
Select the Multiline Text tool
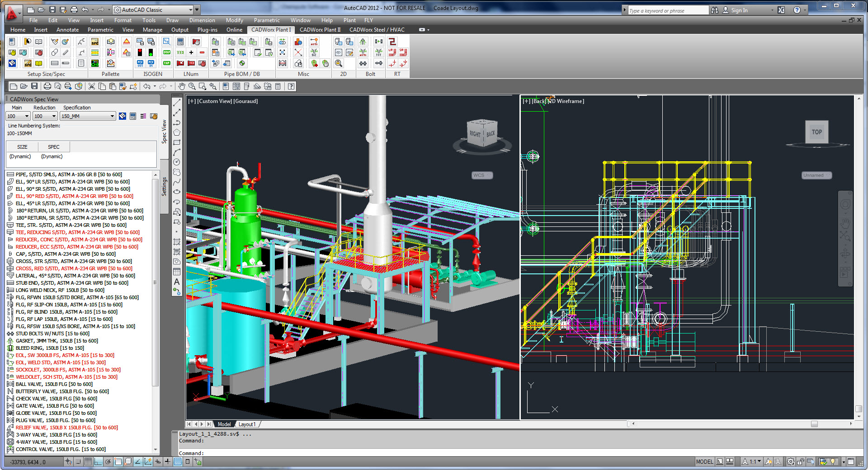click(x=177, y=282)
